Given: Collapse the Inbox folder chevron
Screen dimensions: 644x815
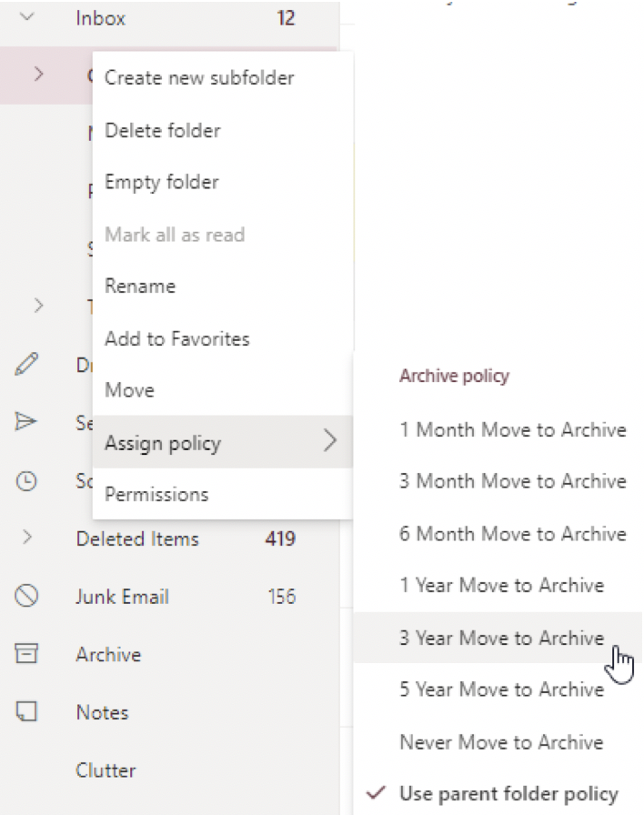Looking at the screenshot, I should 27,17.
